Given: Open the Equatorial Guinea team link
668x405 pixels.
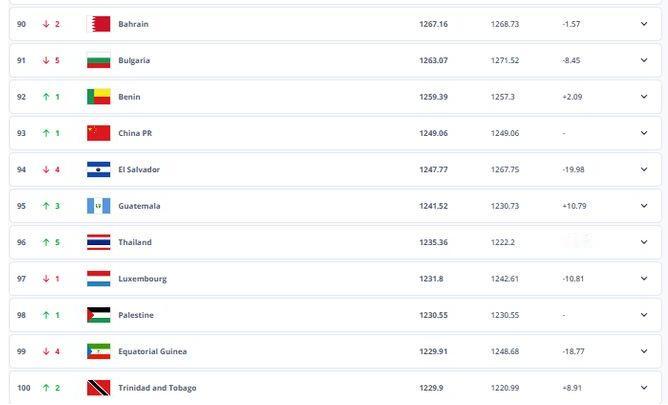Looking at the screenshot, I should [152, 352].
